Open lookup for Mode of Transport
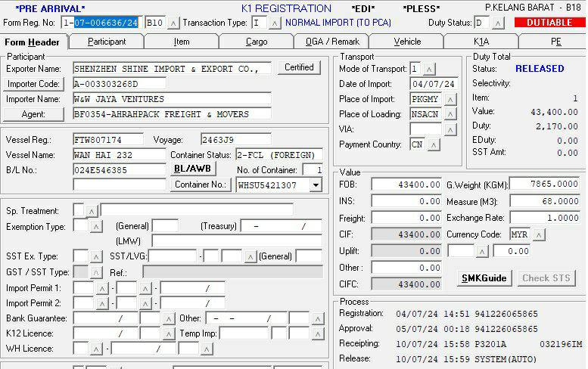 point(429,69)
